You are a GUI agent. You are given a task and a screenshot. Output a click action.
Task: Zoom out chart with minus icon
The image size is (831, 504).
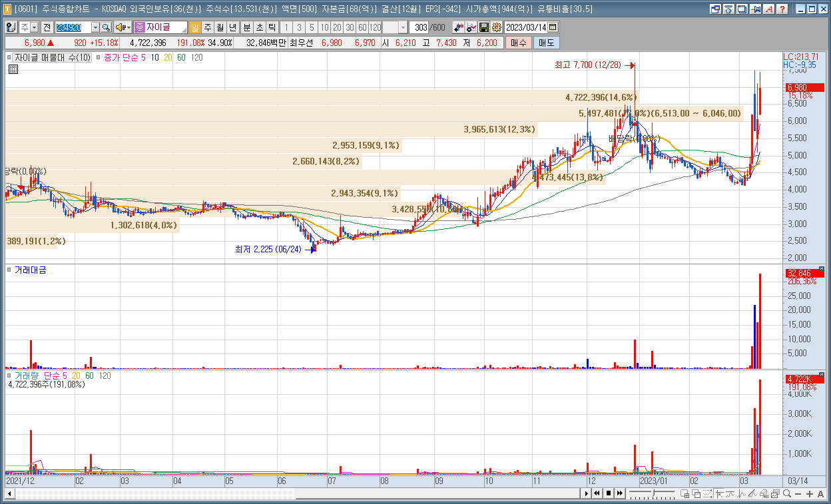(x=798, y=493)
